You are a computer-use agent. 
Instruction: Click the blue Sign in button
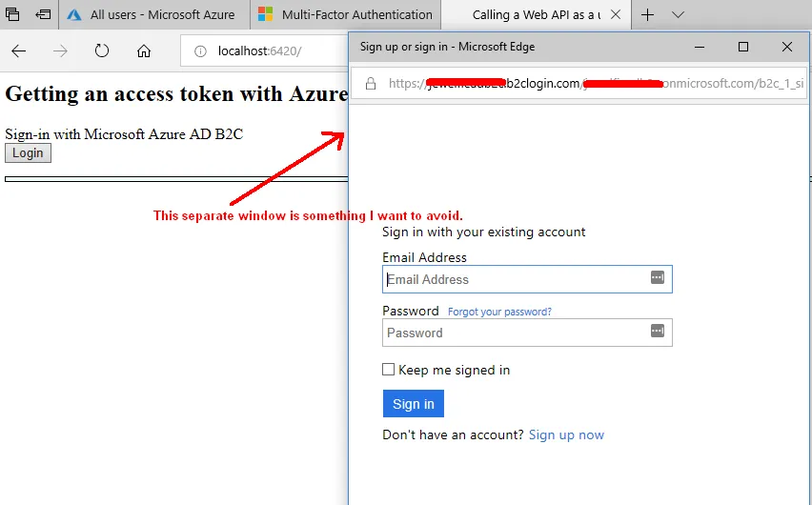point(414,403)
